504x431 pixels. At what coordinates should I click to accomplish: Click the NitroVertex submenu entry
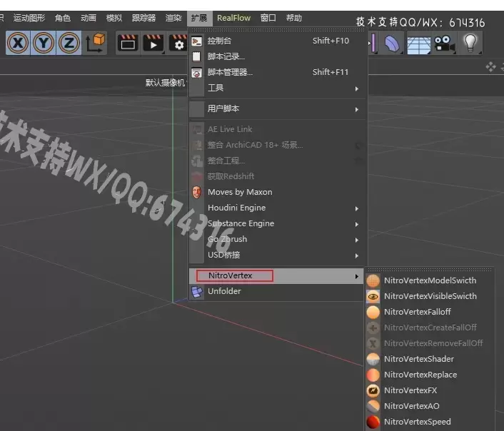[276, 275]
